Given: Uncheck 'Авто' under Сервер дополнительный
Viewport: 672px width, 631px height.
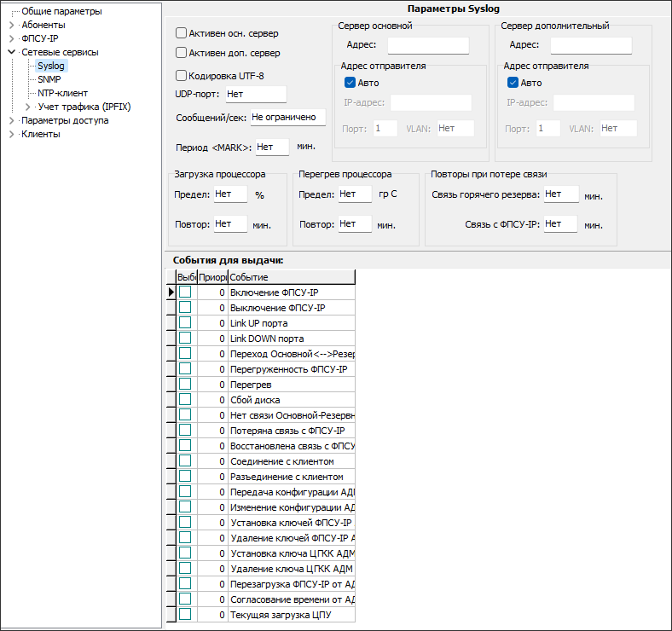Looking at the screenshot, I should point(513,83).
